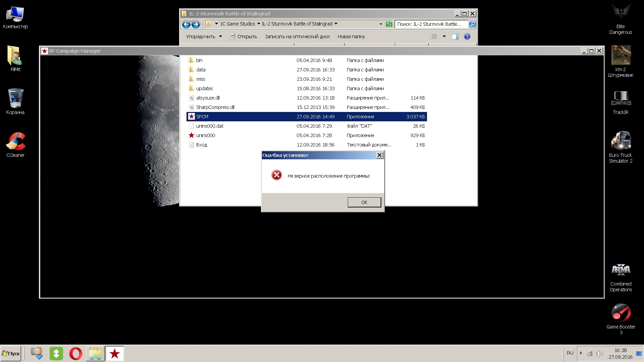Select the Вход text document
Image resolution: width=644 pixels, height=362 pixels.
pyautogui.click(x=307, y=145)
